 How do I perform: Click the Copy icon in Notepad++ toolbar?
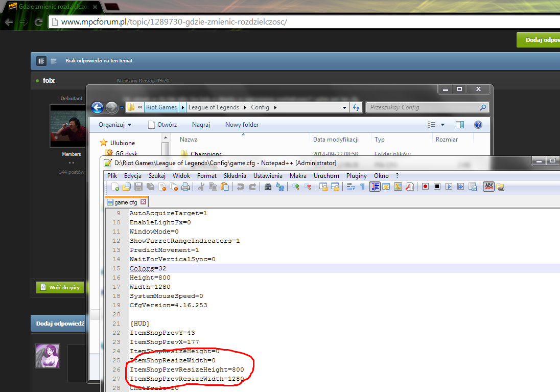[213, 187]
